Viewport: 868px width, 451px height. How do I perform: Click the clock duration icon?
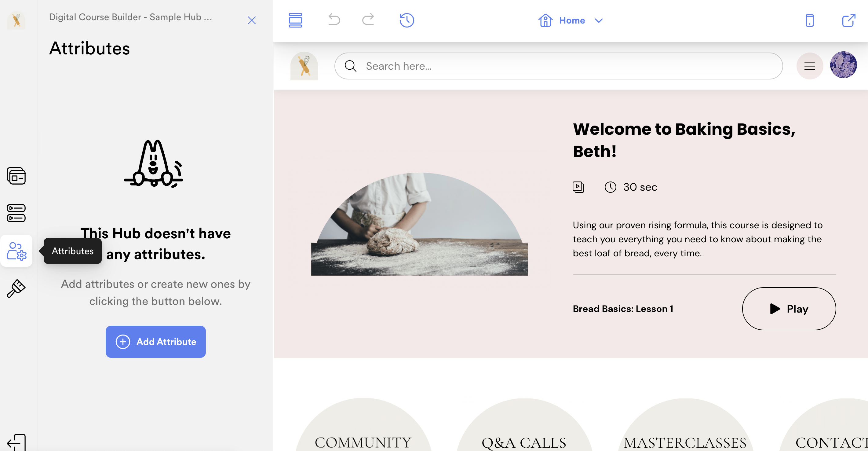[610, 187]
